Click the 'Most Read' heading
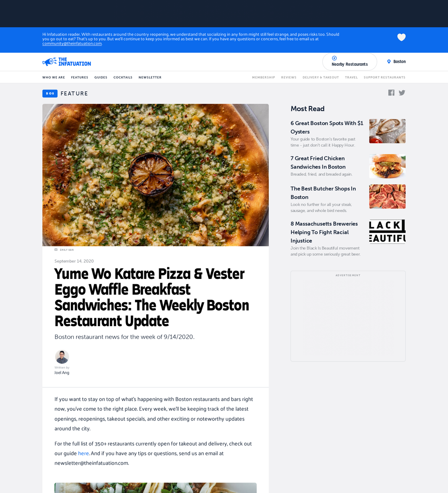Image resolution: width=448 pixels, height=493 pixels. click(307, 109)
